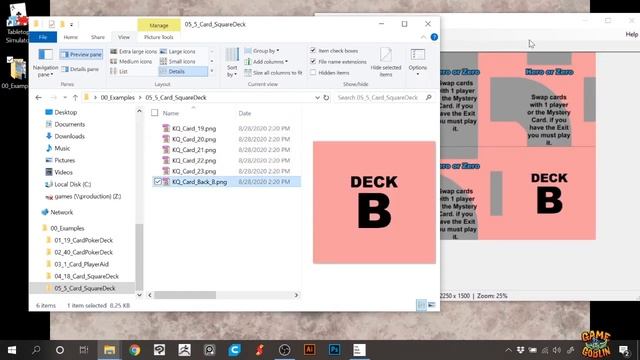Screen dimensions: 640x360
Task: Select file KQ_Card_20.png
Action: pos(194,139)
